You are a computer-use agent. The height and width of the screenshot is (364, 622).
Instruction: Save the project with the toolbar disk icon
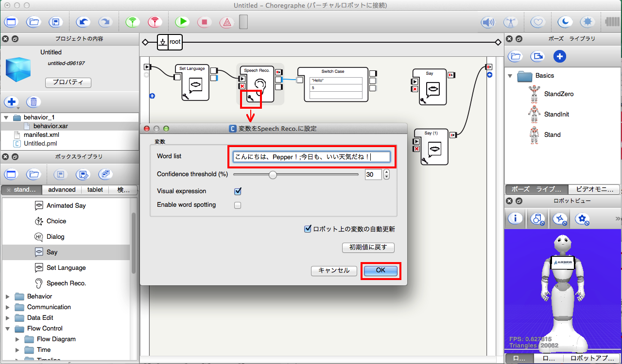click(56, 22)
